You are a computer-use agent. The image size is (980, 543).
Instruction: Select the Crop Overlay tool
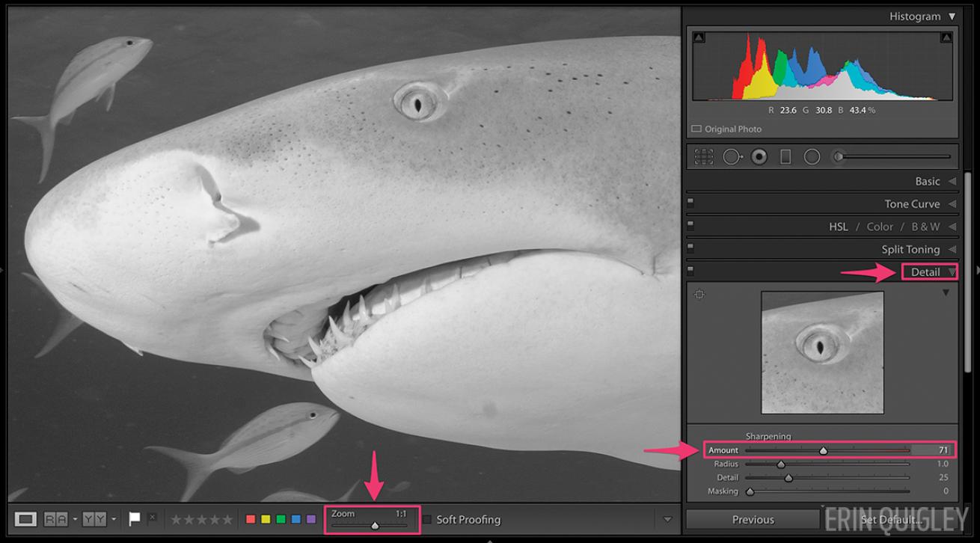[x=703, y=157]
